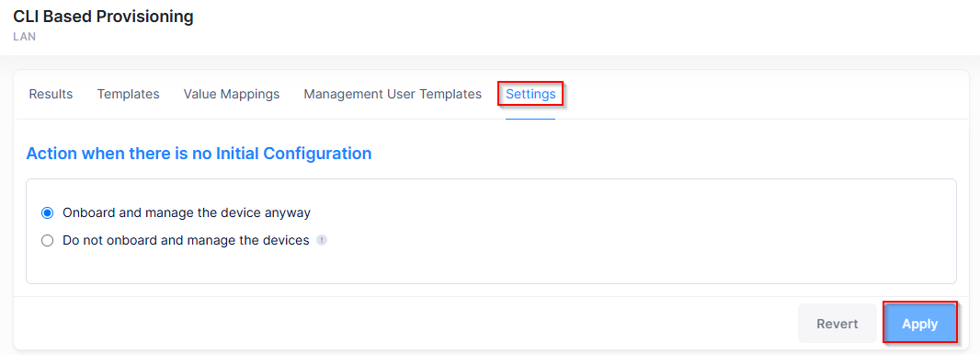Screen dimensions: 980x355
Task: Click the Revert button
Action: click(x=837, y=323)
